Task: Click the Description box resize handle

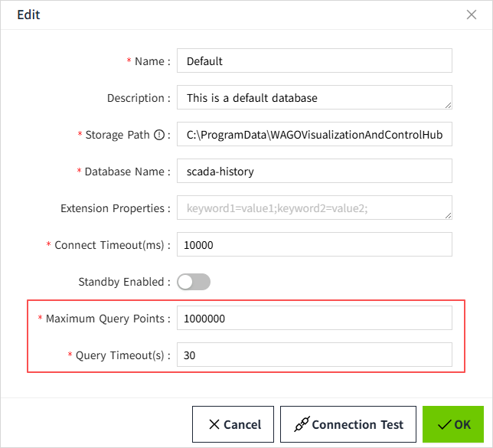Action: pyautogui.click(x=448, y=106)
